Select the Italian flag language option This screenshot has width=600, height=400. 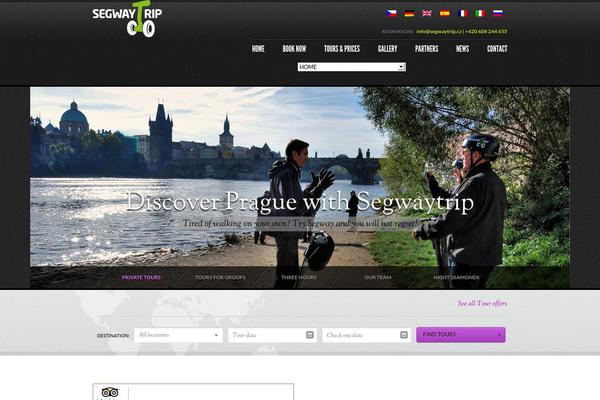tap(480, 13)
